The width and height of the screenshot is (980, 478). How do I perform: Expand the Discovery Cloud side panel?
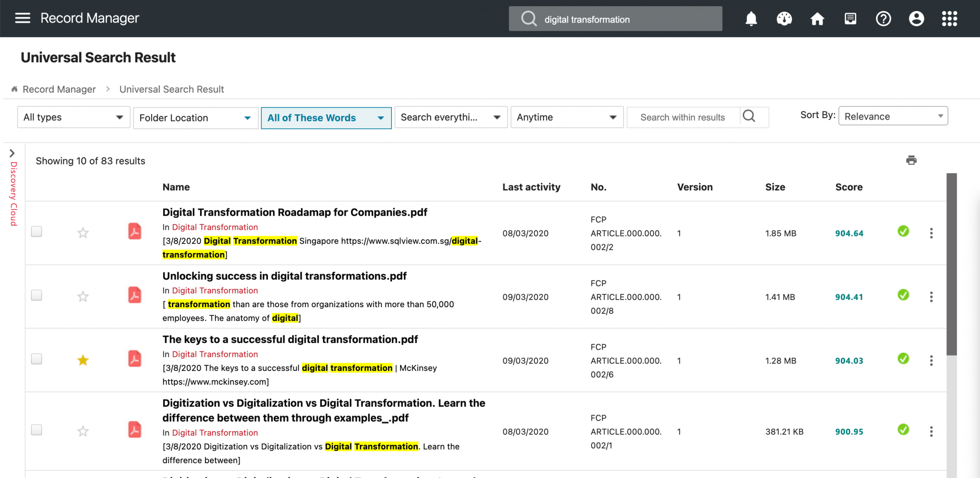coord(12,153)
